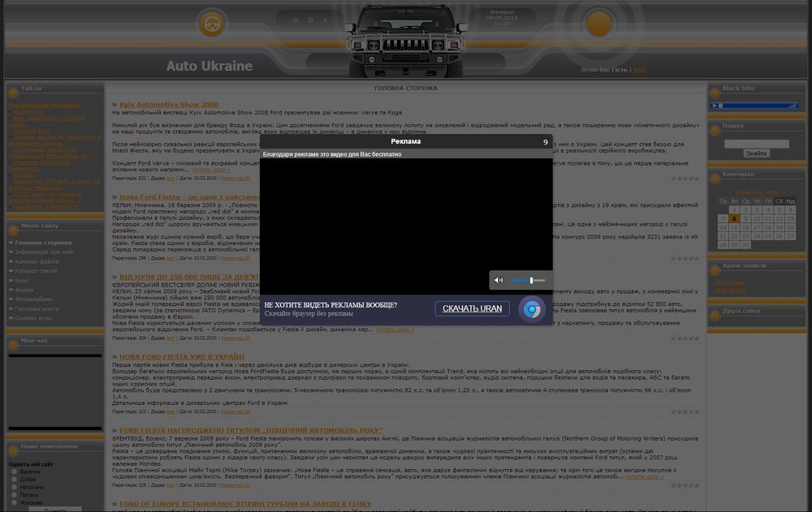This screenshot has height=512, width=812.
Task: Click the home icon in header
Action: point(296,19)
